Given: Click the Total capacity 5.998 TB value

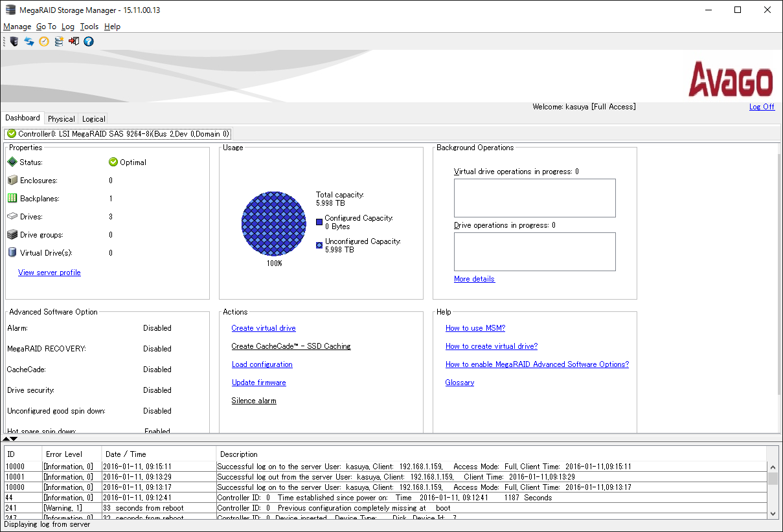Looking at the screenshot, I should 330,203.
